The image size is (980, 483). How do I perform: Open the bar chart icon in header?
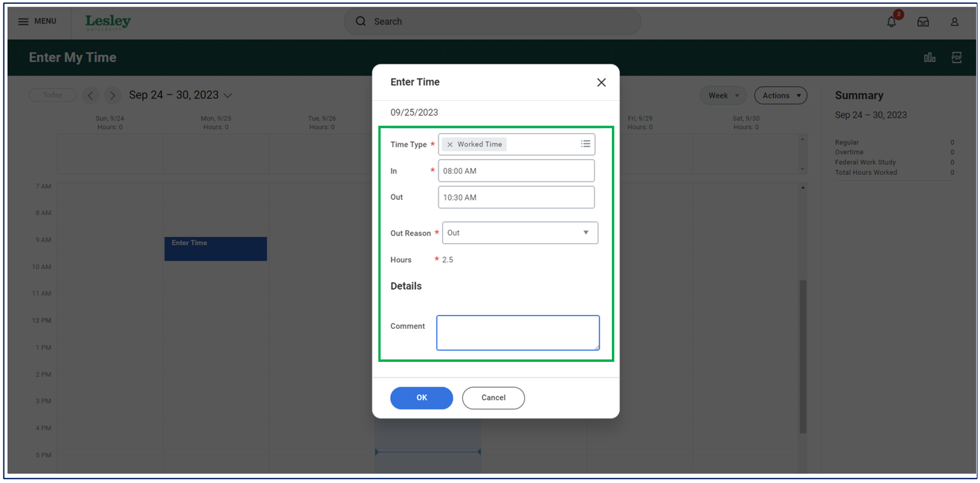(930, 57)
